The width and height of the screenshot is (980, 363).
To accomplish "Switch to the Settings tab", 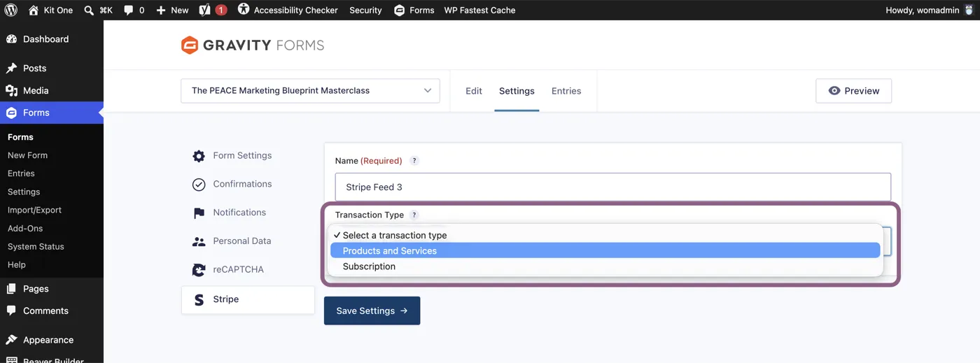I will (517, 91).
